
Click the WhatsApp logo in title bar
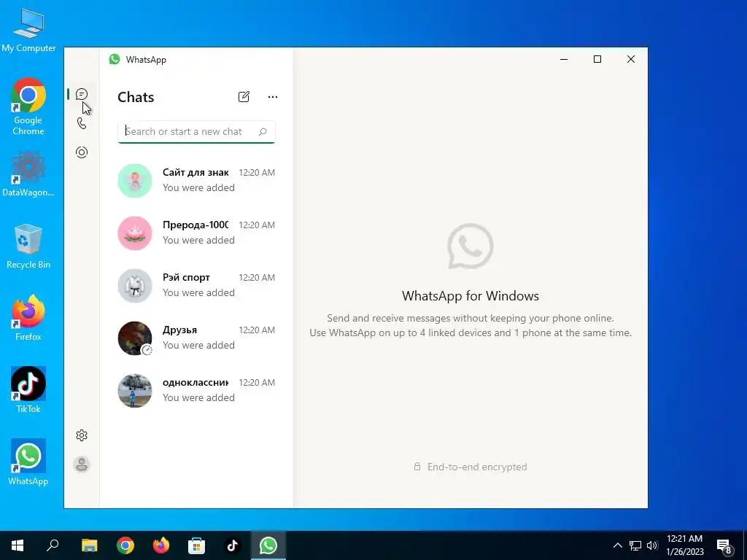pos(115,59)
